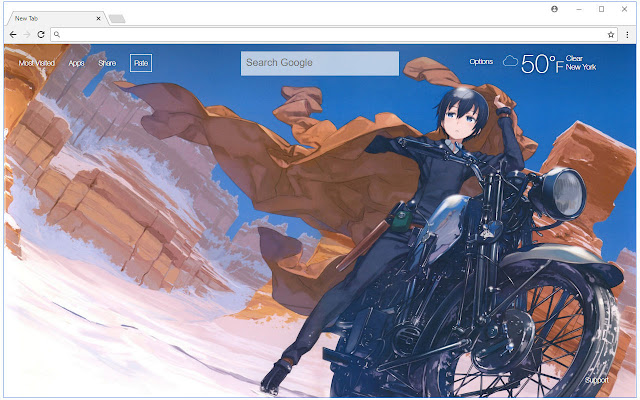Close the New Tab tab

pyautogui.click(x=98, y=18)
